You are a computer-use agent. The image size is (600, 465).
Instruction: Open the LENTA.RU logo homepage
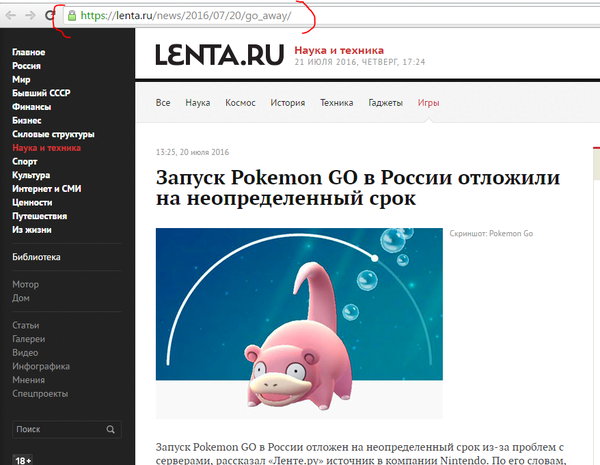pos(220,55)
